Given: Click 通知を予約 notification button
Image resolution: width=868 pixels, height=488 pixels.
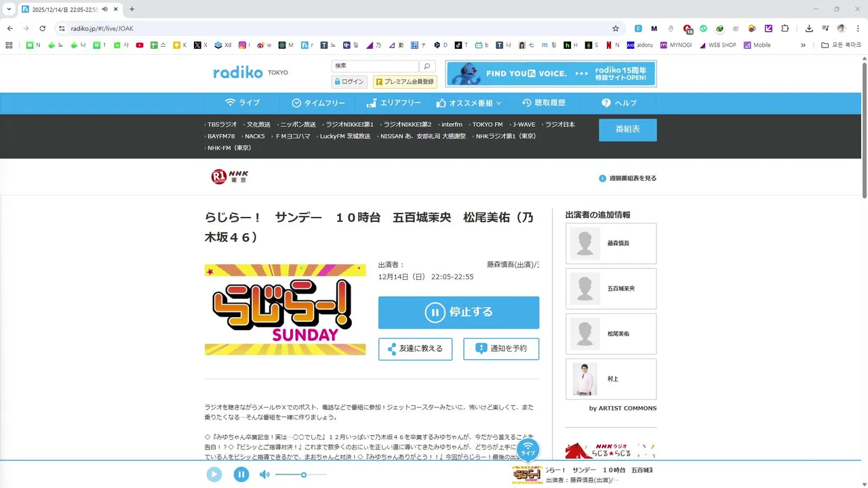Looking at the screenshot, I should [501, 349].
